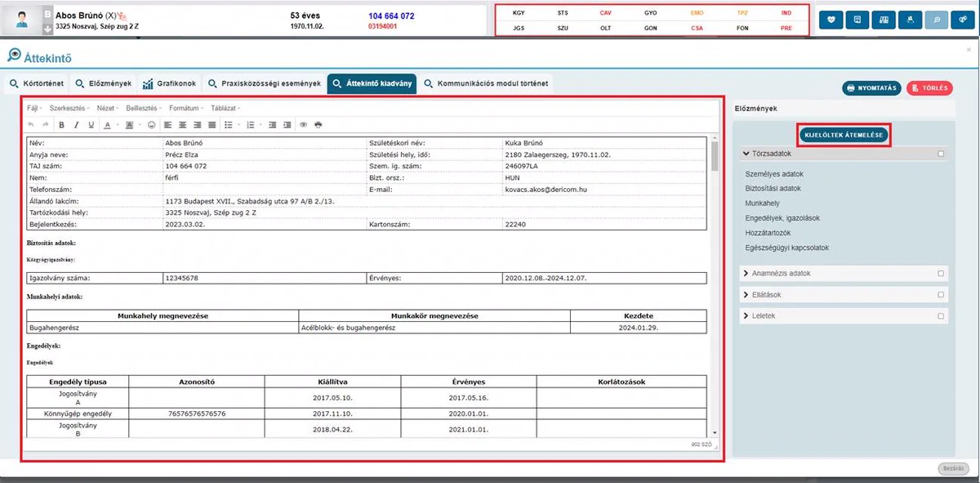This screenshot has height=483, width=980.
Task: Click the preview eye icon
Action: pyautogui.click(x=303, y=125)
